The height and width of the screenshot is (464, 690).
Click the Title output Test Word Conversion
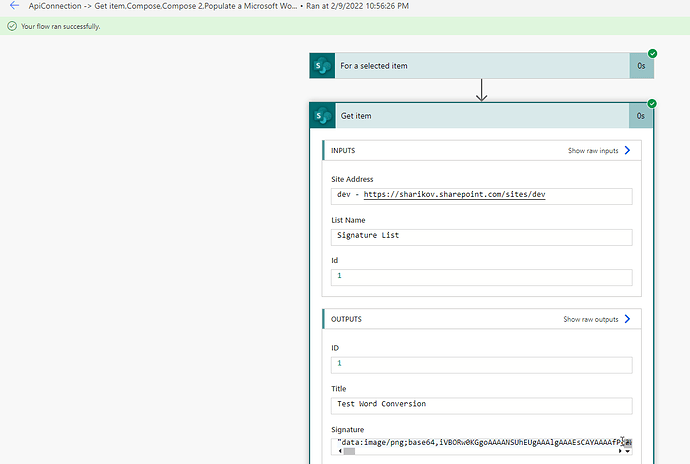coord(481,405)
